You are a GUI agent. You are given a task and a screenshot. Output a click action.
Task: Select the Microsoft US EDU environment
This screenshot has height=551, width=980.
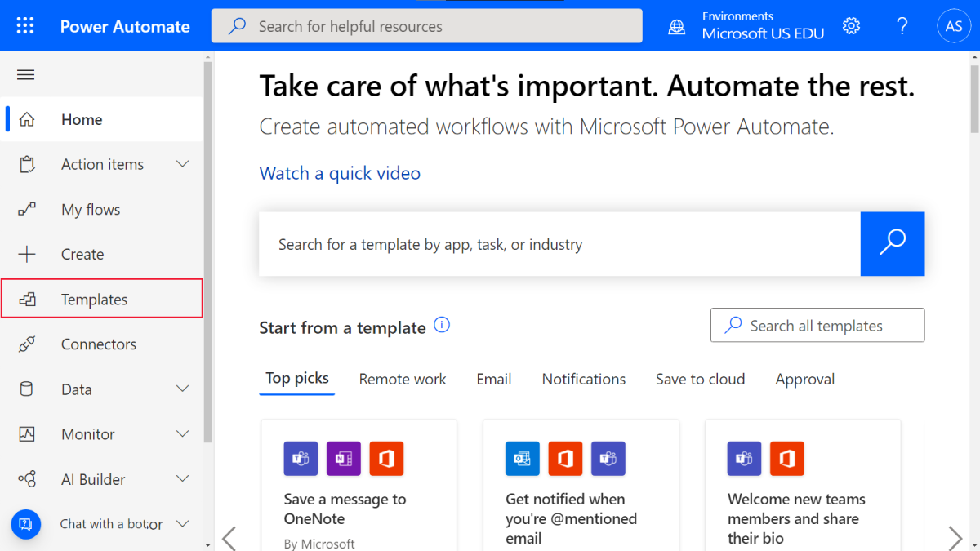pos(763,33)
